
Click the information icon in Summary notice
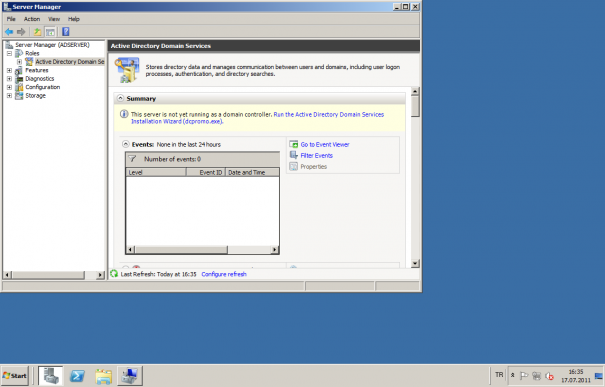(x=124, y=114)
